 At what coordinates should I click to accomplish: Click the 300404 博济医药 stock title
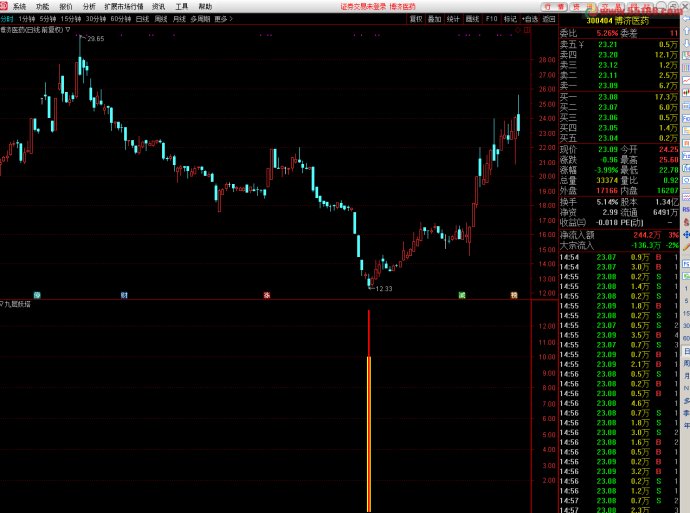[617, 21]
